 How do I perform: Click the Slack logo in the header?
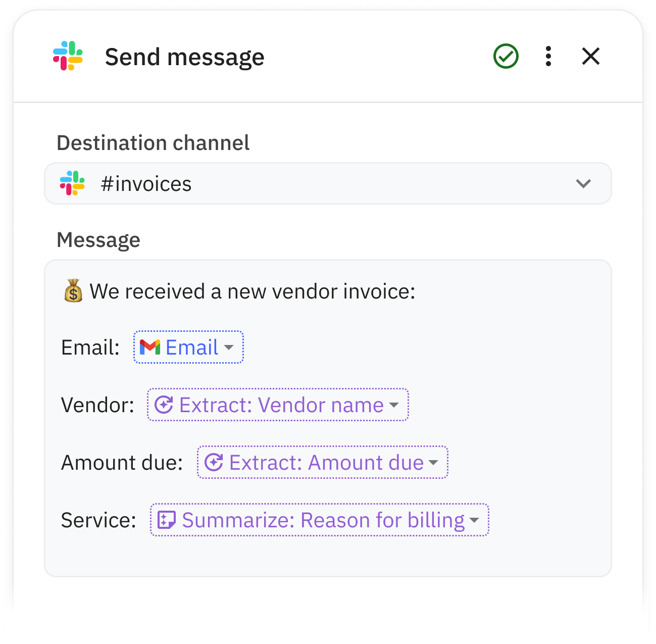[x=68, y=56]
